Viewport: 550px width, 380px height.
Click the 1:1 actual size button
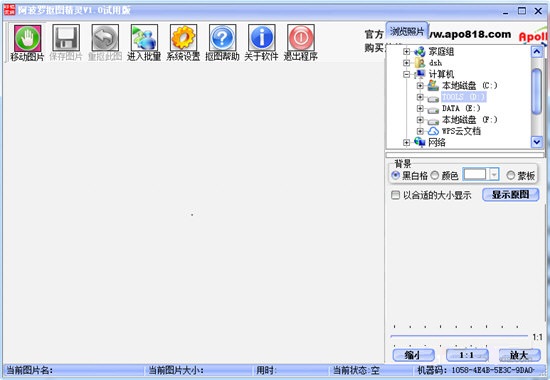tap(467, 355)
